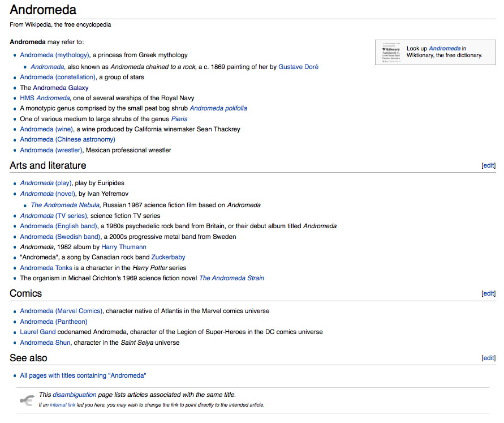The image size is (504, 423).
Task: Go to the Andromeda Tonks article
Action: click(46, 268)
